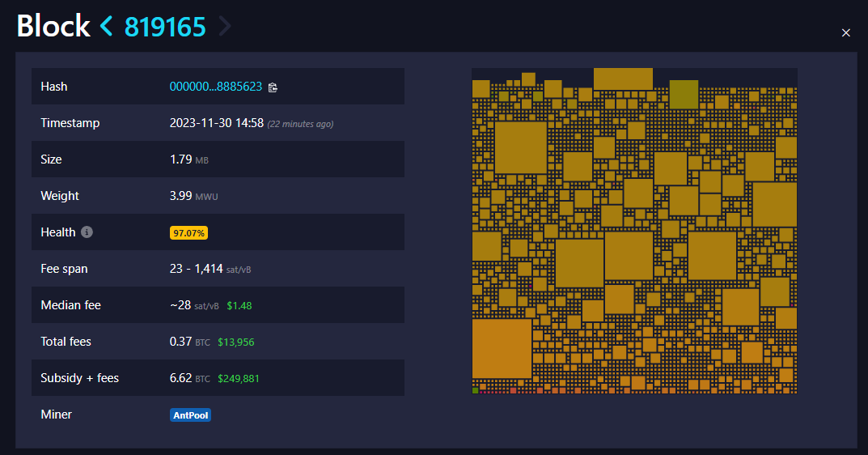This screenshot has height=455, width=868.
Task: Click the Health row label
Action: (58, 232)
